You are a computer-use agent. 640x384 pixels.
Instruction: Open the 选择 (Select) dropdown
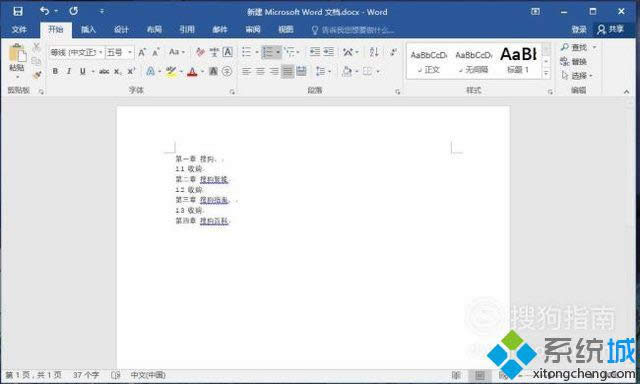(577, 75)
